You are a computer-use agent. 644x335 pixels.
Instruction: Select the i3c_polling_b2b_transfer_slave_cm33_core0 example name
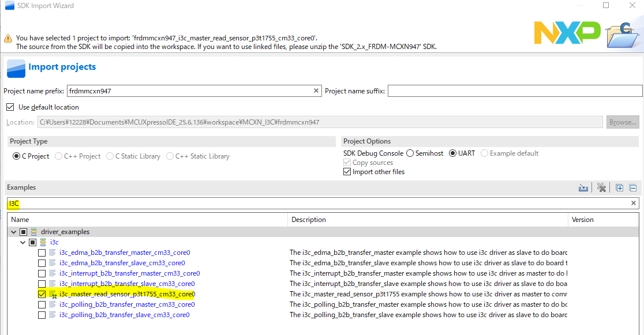click(124, 315)
